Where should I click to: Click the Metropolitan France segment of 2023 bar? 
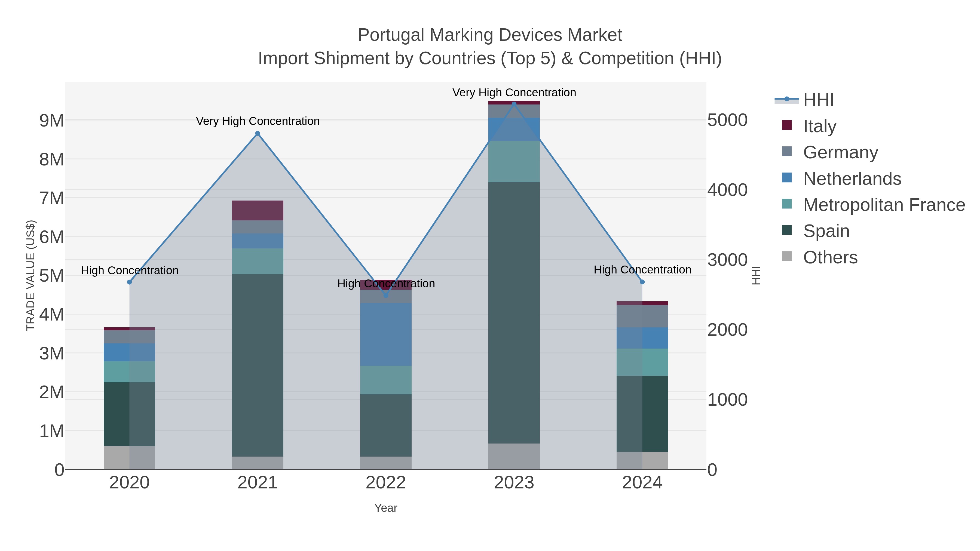[x=514, y=162]
